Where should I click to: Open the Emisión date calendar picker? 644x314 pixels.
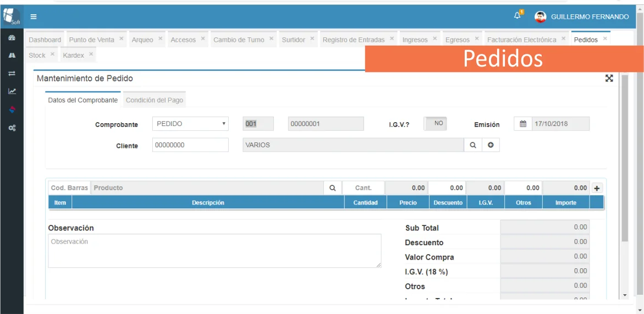(522, 124)
